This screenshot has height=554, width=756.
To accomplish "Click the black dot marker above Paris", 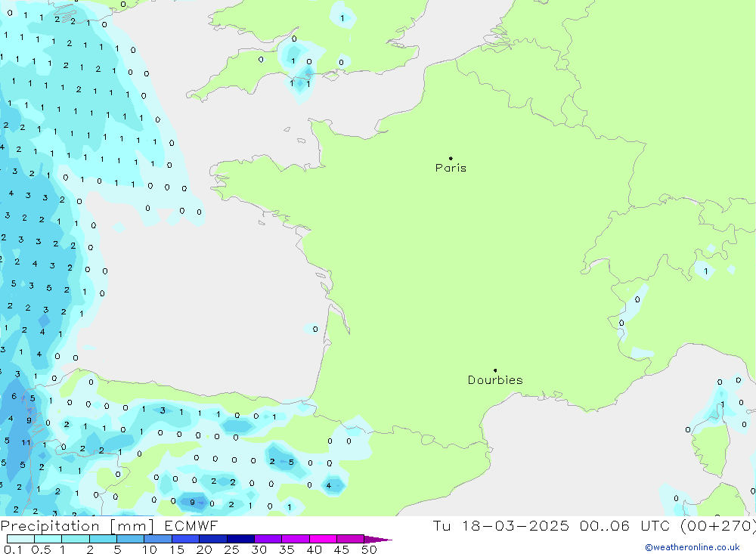I will click(x=451, y=158).
